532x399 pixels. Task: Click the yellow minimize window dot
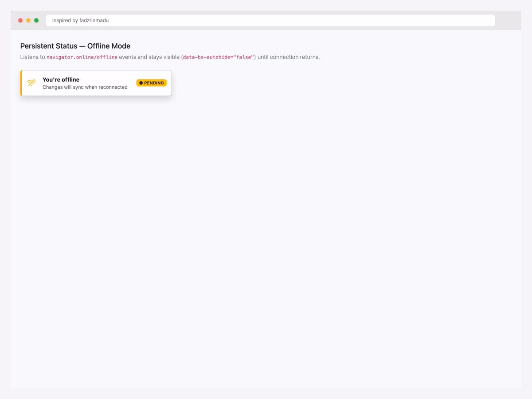pos(28,20)
